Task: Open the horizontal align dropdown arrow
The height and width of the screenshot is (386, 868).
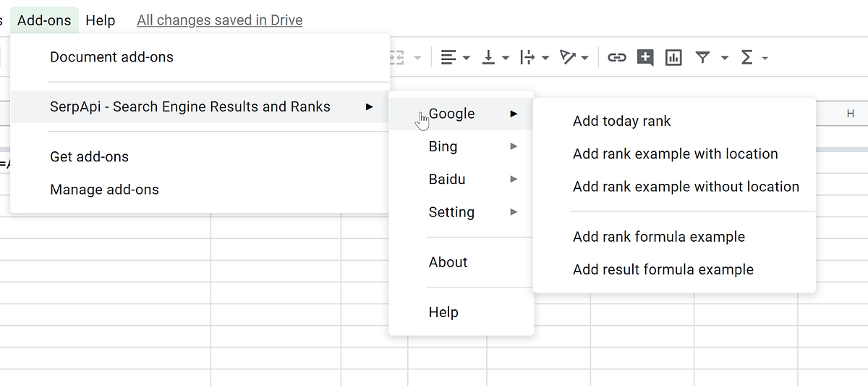Action: click(466, 58)
